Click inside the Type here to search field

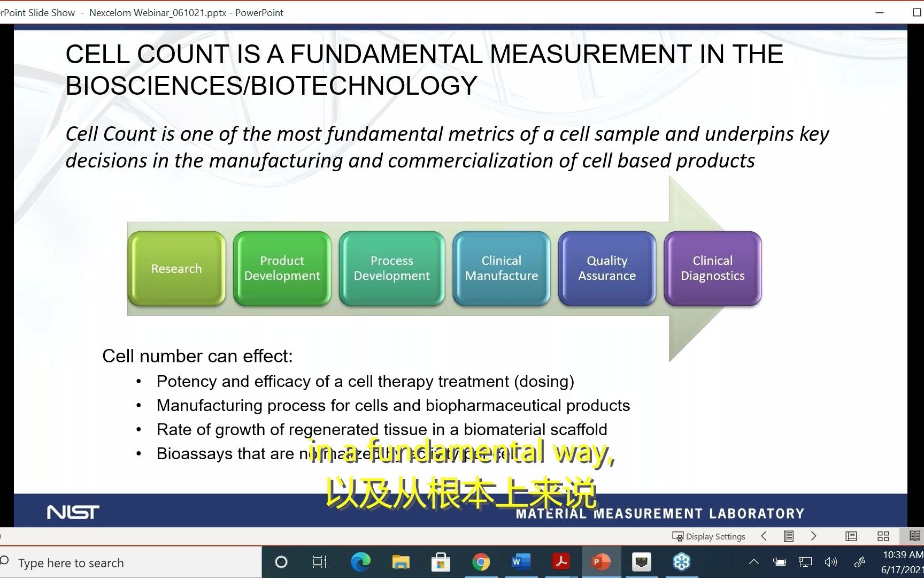pyautogui.click(x=107, y=562)
